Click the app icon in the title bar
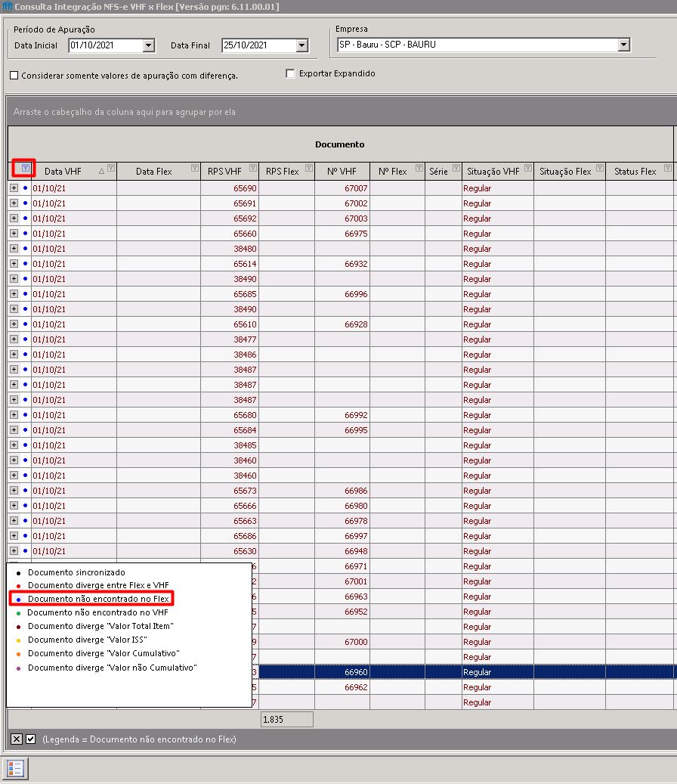Image resolution: width=677 pixels, height=784 pixels. [7, 7]
